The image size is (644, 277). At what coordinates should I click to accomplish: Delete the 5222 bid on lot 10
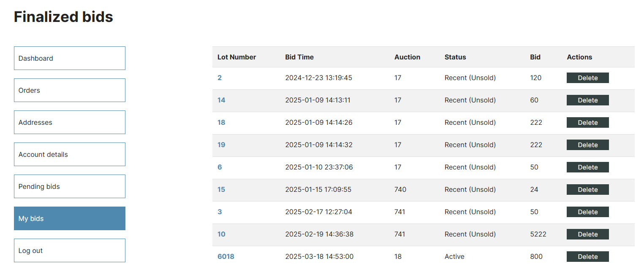pyautogui.click(x=588, y=234)
